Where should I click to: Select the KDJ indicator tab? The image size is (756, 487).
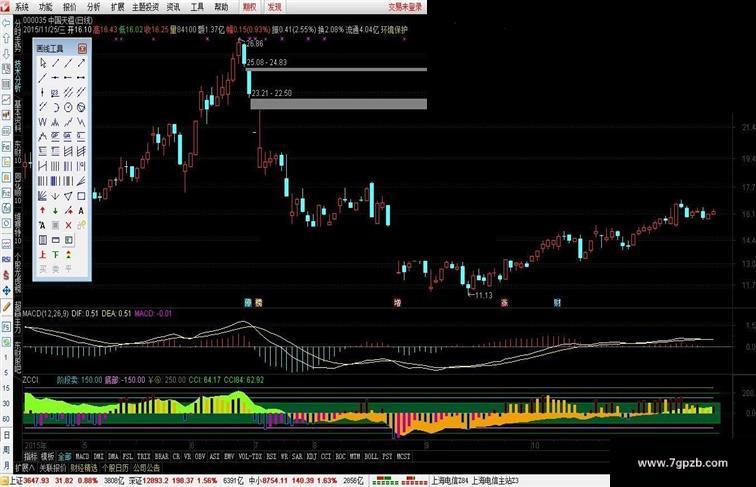(311, 456)
